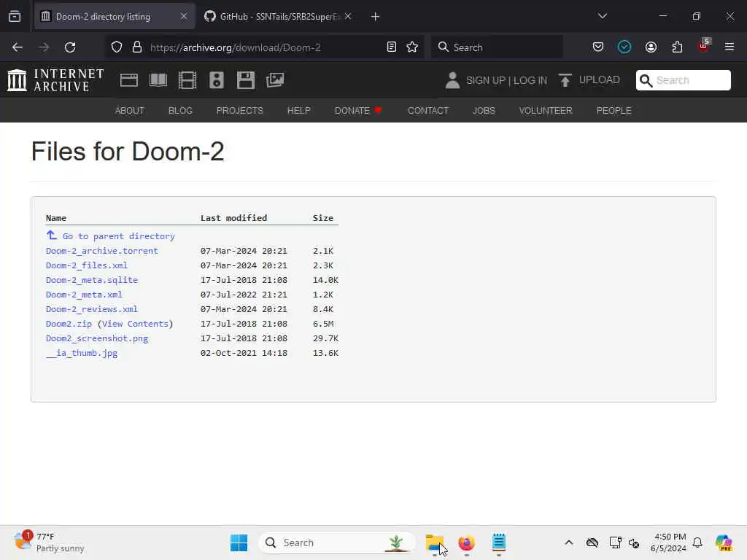Open the Firefox View icon
Screen dimensions: 747x560
click(x=15, y=17)
